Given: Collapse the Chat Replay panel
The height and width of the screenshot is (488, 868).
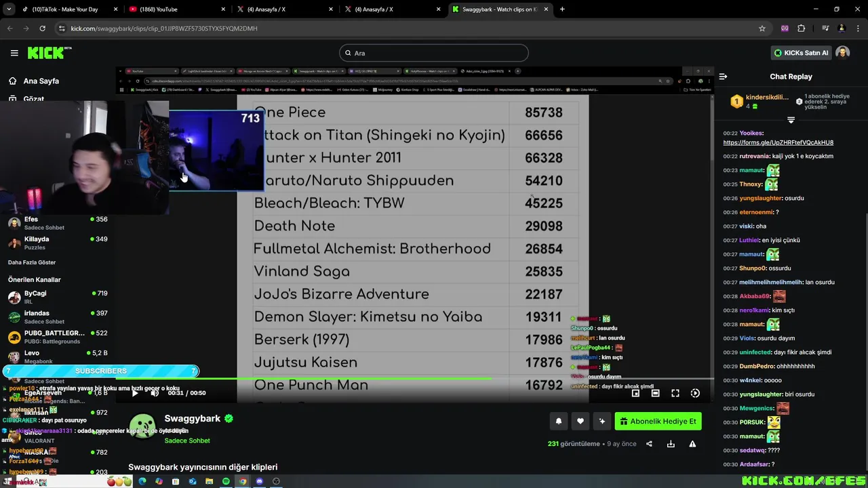Looking at the screenshot, I should tap(723, 77).
